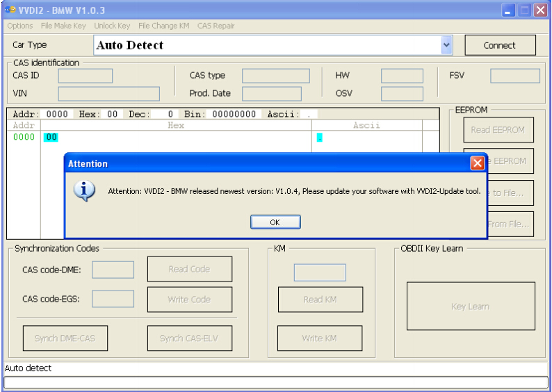This screenshot has height=392, width=552.
Task: Click the VVDI2 app icon in title bar
Action: tap(10, 10)
